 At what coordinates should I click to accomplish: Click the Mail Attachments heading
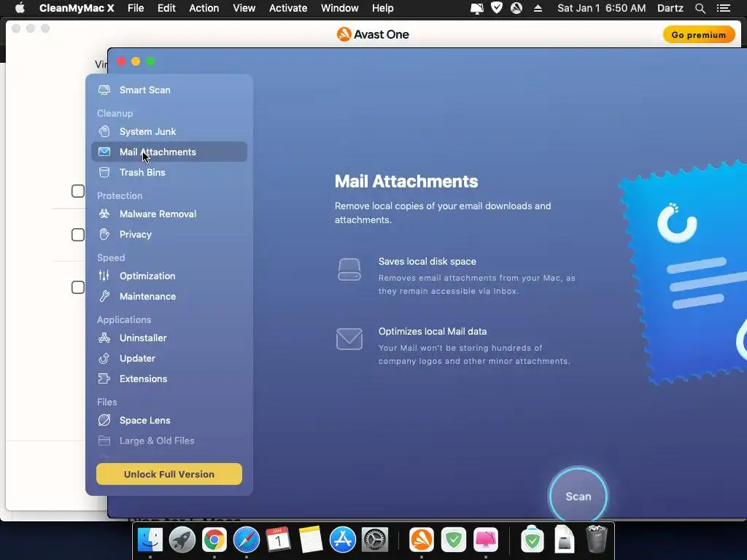(406, 182)
